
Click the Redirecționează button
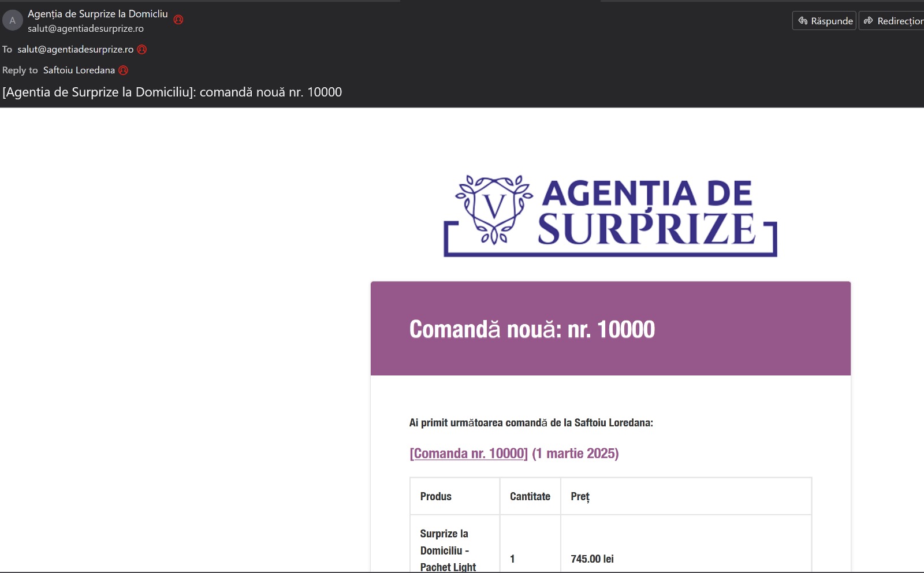(x=892, y=21)
